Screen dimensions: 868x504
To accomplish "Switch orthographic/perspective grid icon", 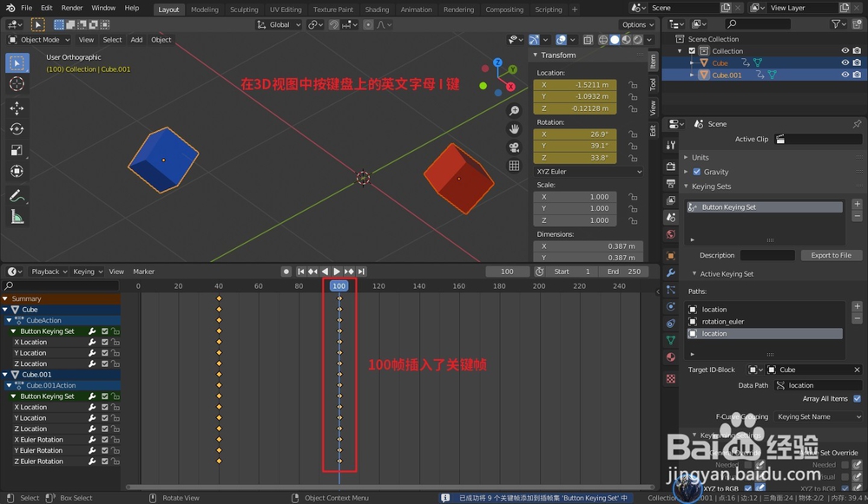I will coord(514,166).
